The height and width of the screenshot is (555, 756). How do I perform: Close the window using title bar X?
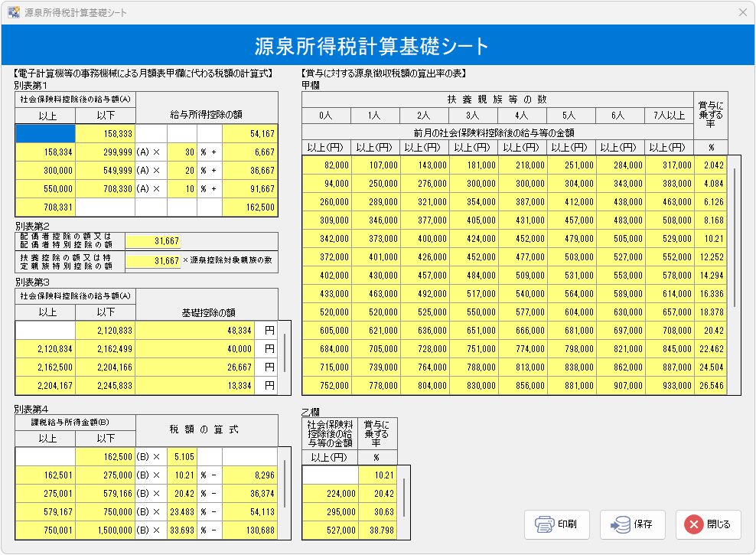click(742, 13)
